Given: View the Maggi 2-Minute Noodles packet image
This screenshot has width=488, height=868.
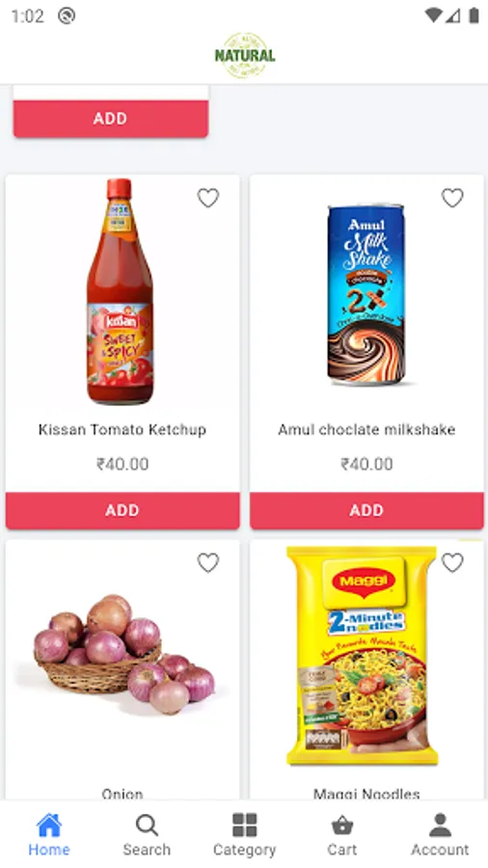Looking at the screenshot, I should 362,656.
